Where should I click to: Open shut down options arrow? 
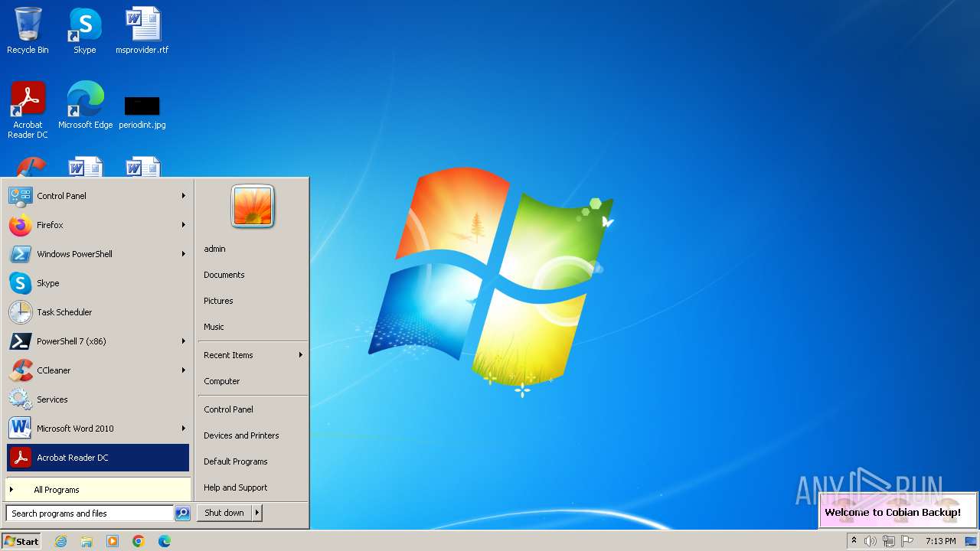256,514
